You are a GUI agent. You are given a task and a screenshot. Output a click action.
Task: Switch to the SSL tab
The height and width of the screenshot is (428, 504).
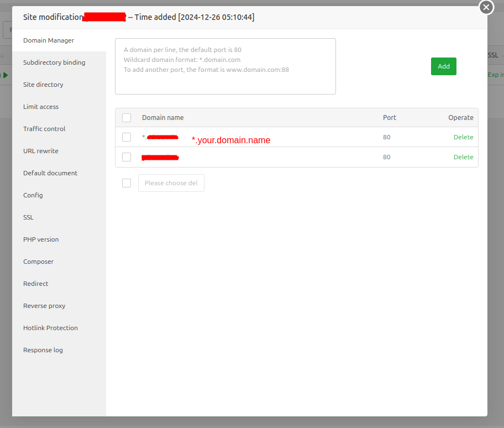(29, 217)
